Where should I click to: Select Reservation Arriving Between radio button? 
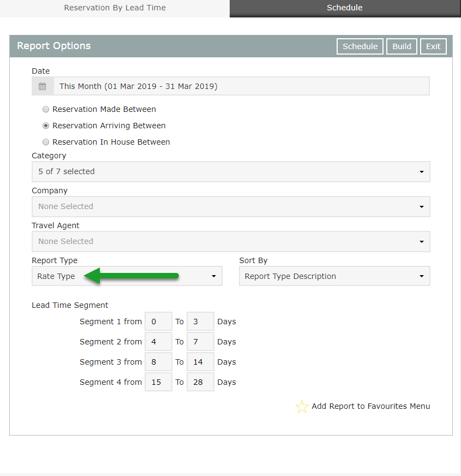pyautogui.click(x=45, y=126)
